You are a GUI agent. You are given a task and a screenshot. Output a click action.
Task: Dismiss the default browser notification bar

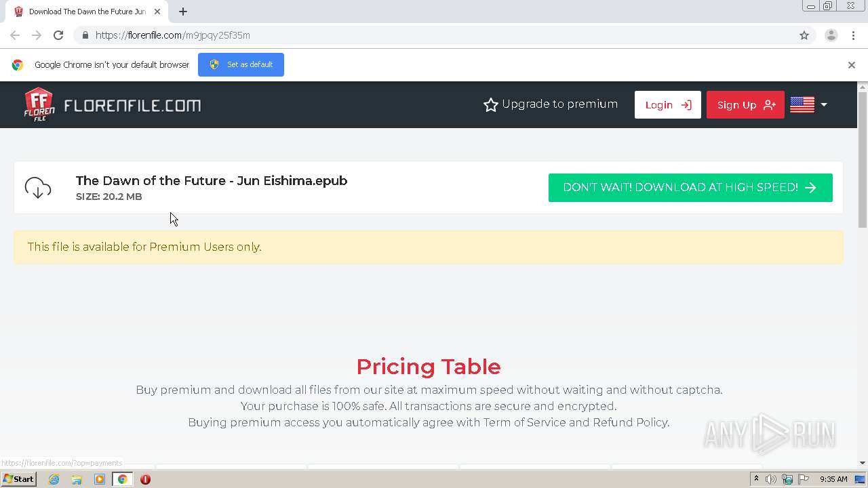852,65
